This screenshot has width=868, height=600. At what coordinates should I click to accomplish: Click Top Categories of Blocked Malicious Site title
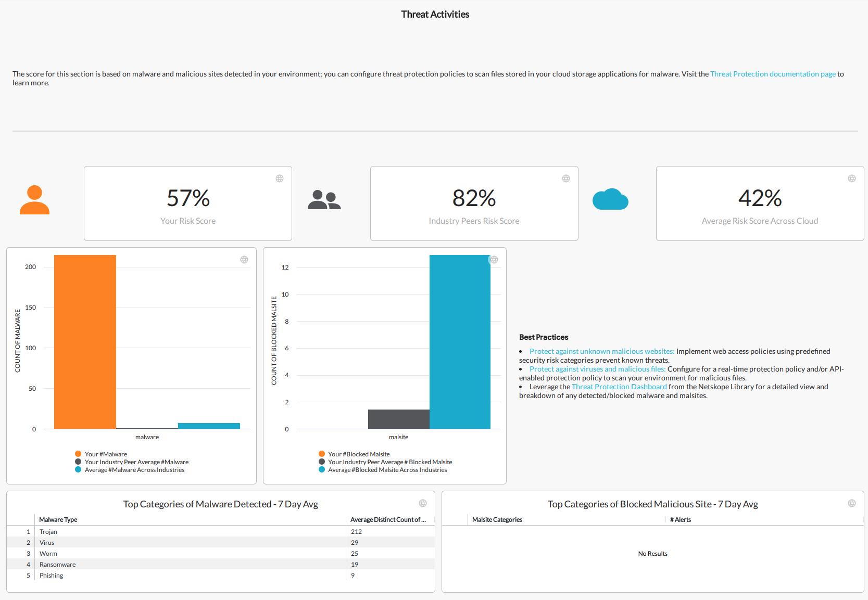[652, 504]
